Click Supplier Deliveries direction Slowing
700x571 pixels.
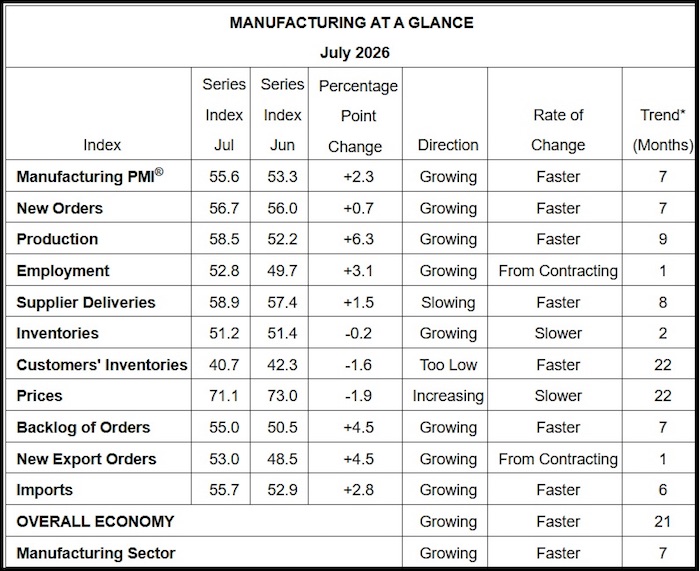[x=448, y=302]
